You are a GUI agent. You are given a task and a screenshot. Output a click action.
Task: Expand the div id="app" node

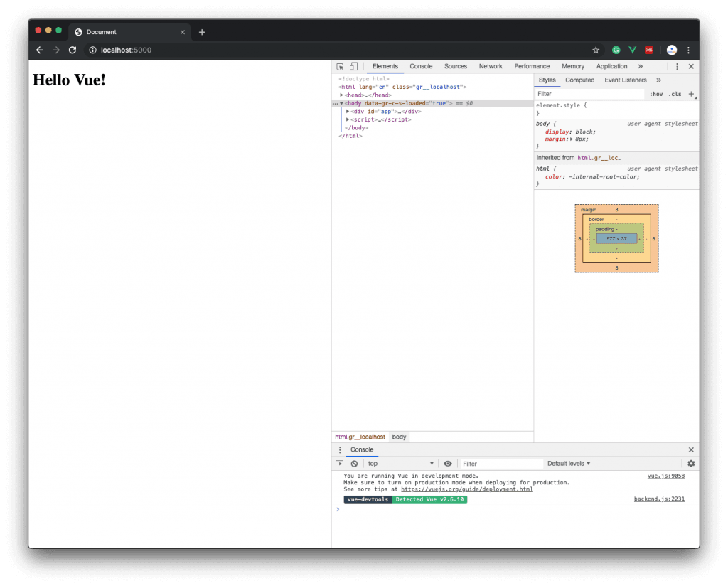point(347,112)
